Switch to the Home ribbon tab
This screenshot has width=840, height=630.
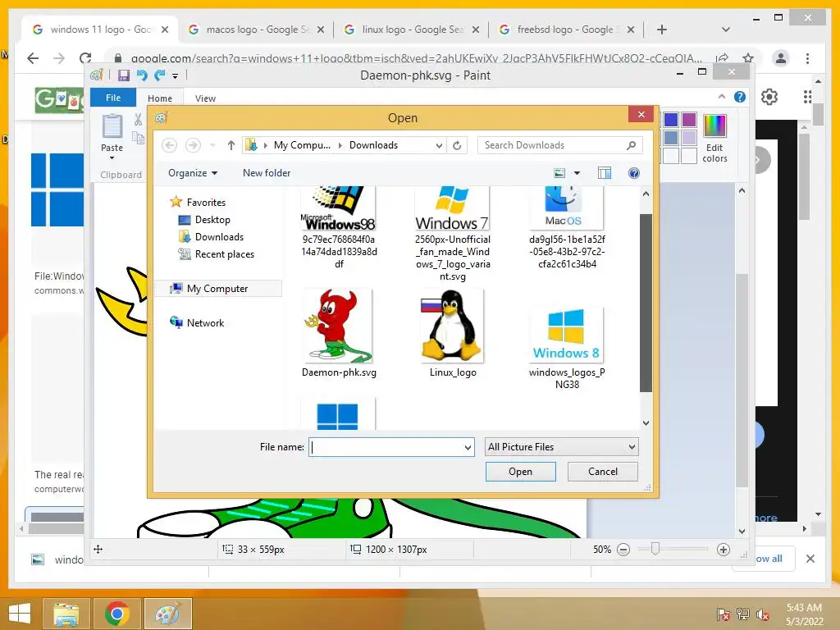click(160, 98)
